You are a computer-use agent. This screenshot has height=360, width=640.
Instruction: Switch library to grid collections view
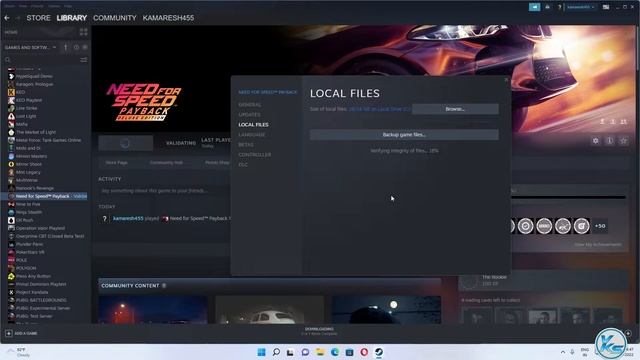tap(84, 32)
